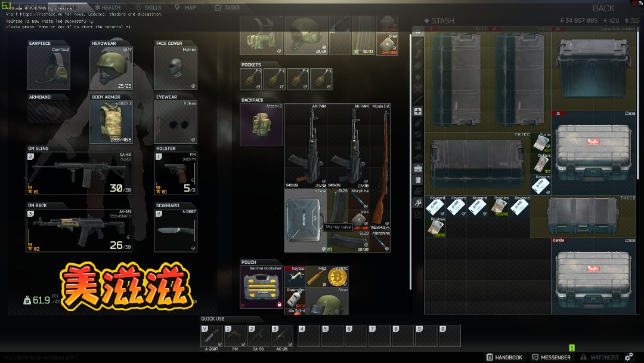Screen dimensions: 644x363
Task: Open the Watchlist
Action: 600,357
